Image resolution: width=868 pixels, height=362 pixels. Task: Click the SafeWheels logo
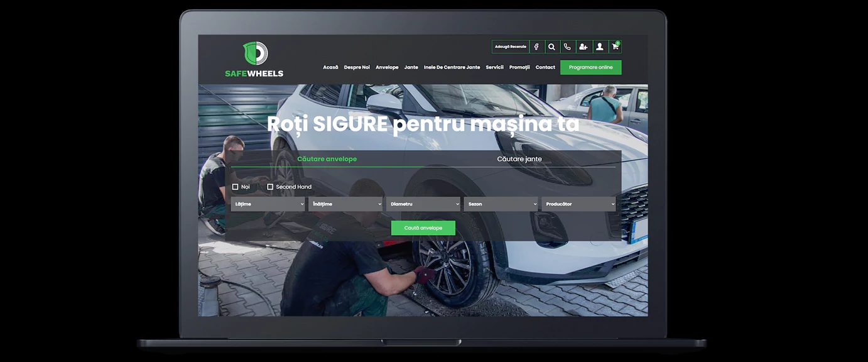click(254, 60)
